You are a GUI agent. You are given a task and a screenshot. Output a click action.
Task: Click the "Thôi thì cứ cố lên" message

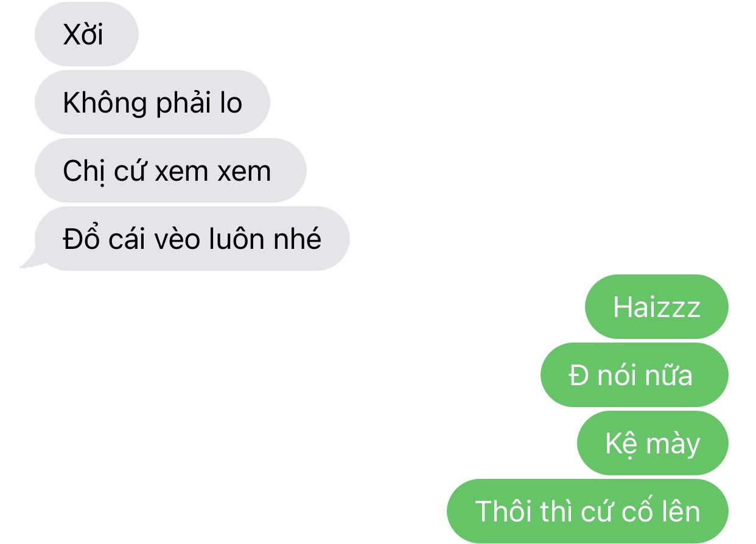click(x=587, y=512)
